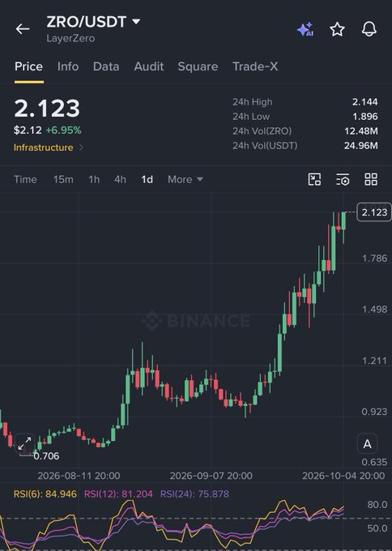Tap the LayerZero subtitle
This screenshot has width=392, height=551.
(x=70, y=38)
